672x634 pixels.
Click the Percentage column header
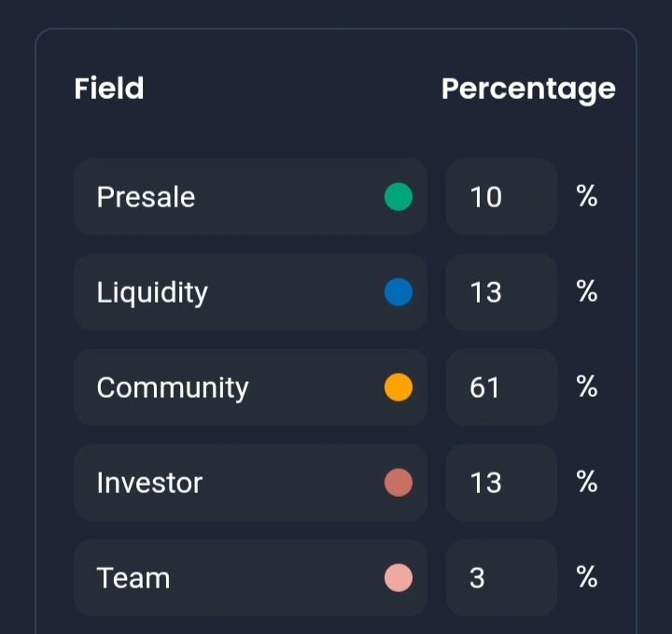click(528, 89)
